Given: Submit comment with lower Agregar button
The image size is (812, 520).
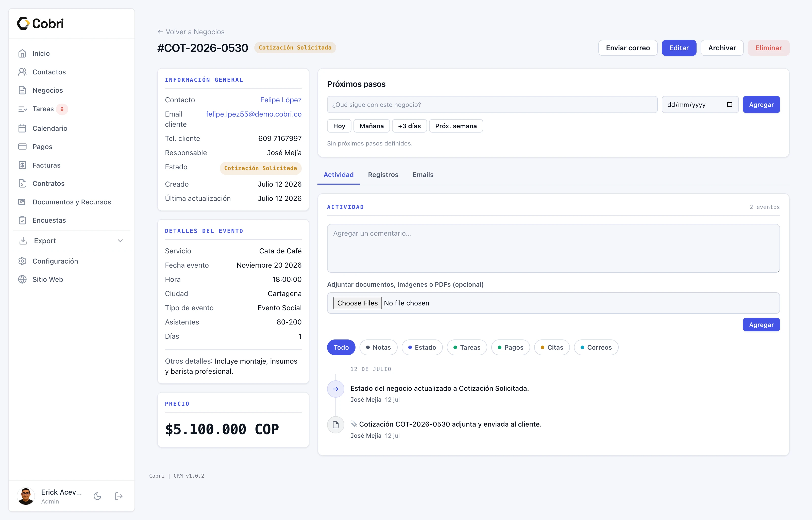Looking at the screenshot, I should pos(761,324).
